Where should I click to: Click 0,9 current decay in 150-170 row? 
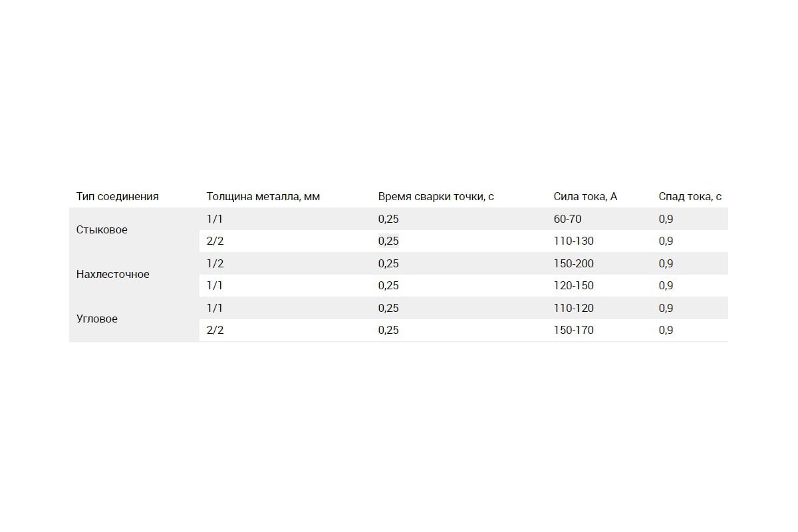[666, 330]
